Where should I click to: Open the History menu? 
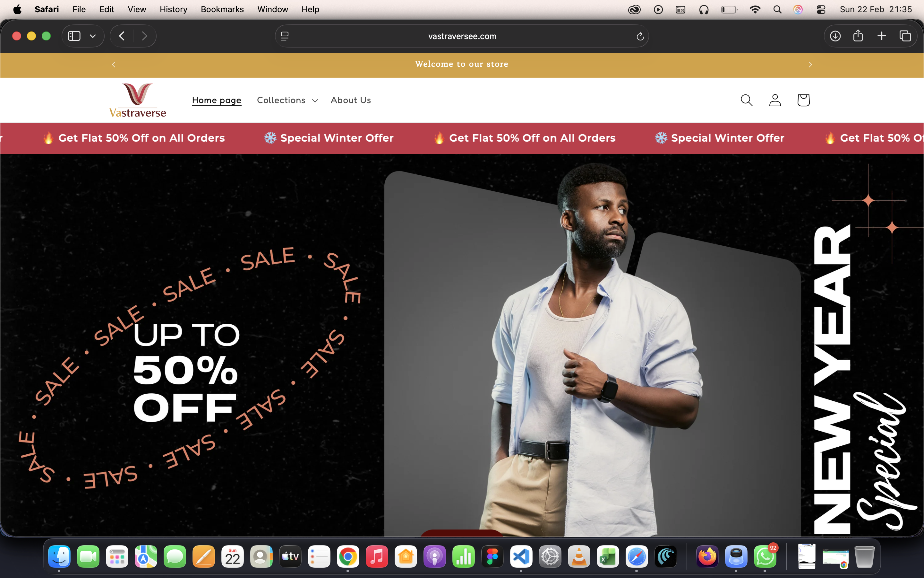coord(173,9)
